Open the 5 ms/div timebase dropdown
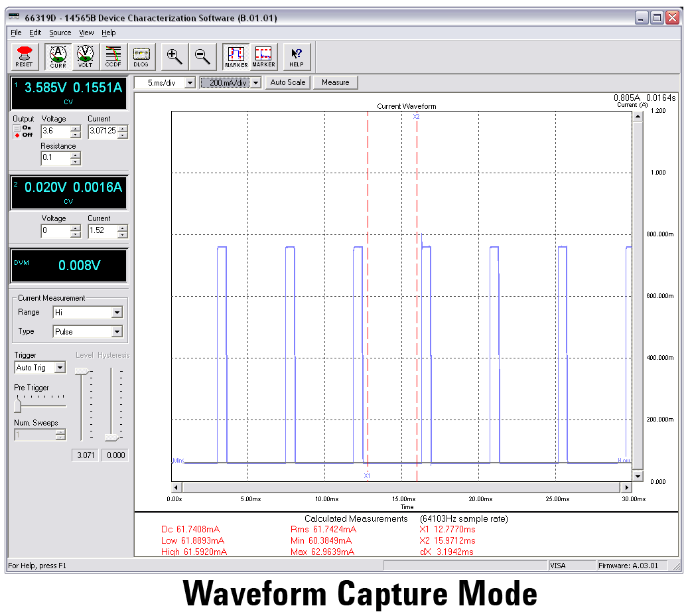The height and width of the screenshot is (616, 688). click(190, 82)
